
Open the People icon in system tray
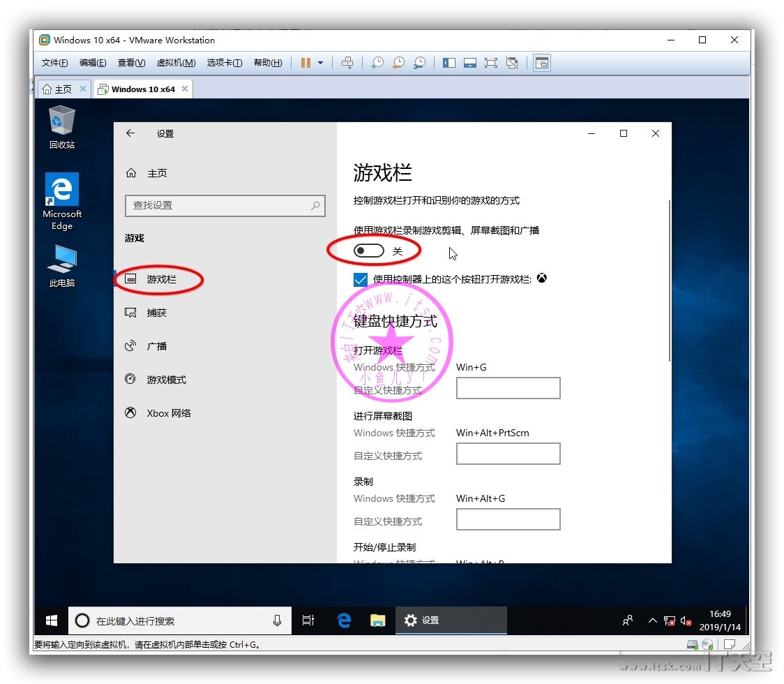point(628,621)
